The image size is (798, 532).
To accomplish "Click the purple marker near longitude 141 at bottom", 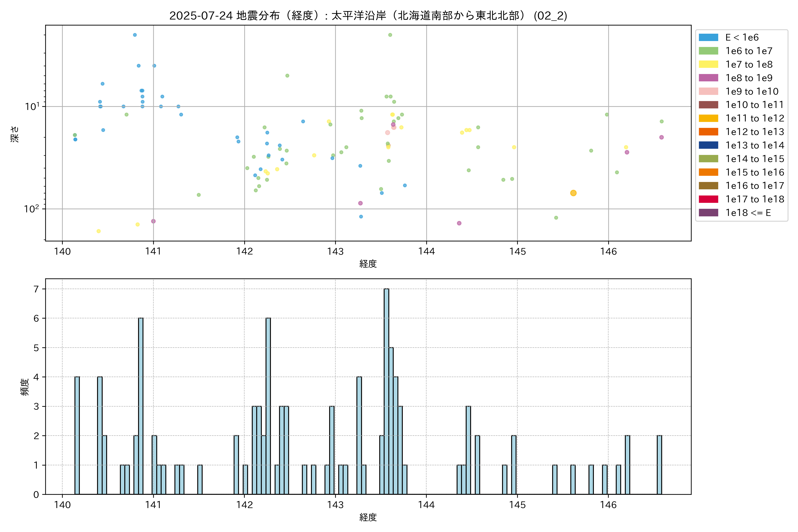I will pyautogui.click(x=153, y=221).
